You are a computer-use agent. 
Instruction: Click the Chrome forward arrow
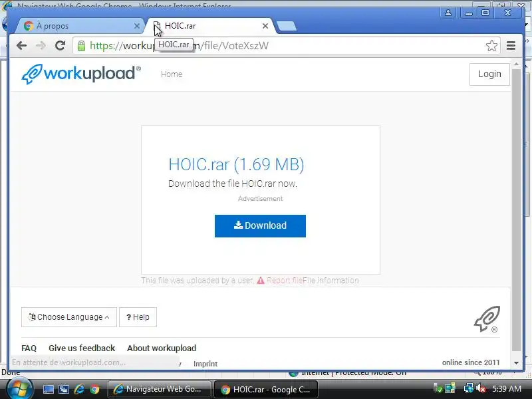coord(41,45)
